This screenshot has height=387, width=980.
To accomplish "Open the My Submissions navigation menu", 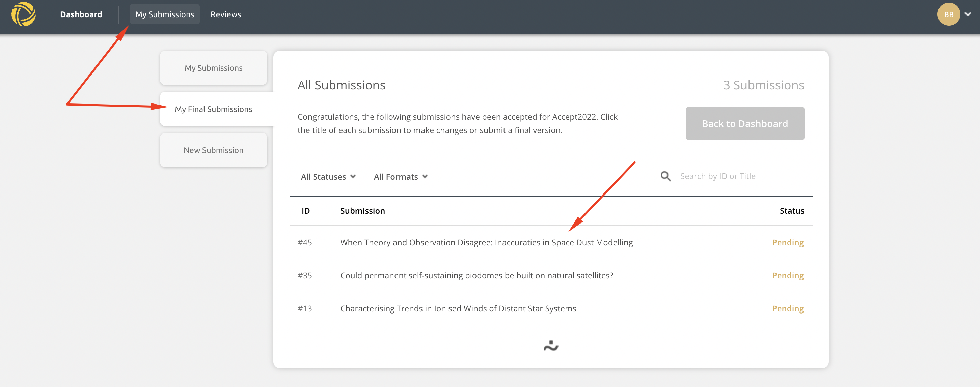I will 165,14.
